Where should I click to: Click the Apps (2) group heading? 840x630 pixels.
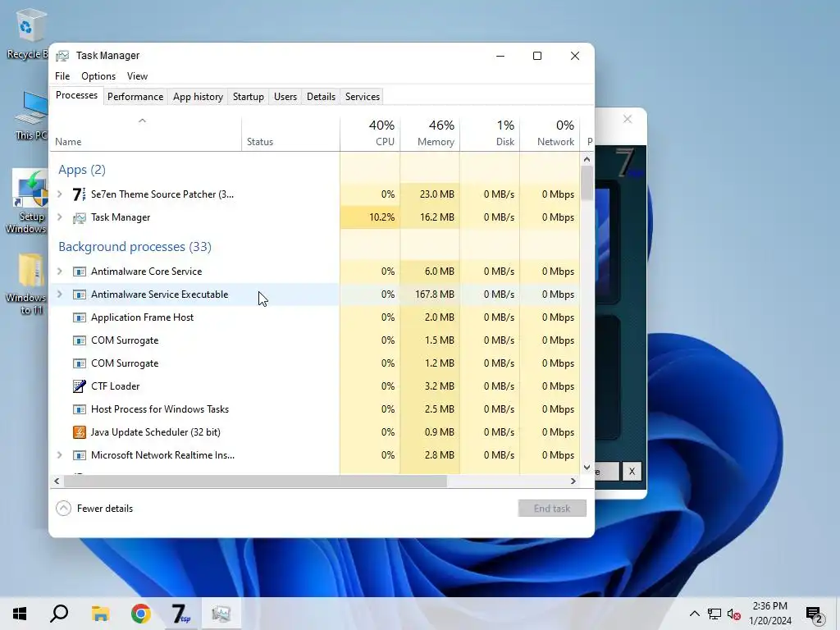(82, 170)
